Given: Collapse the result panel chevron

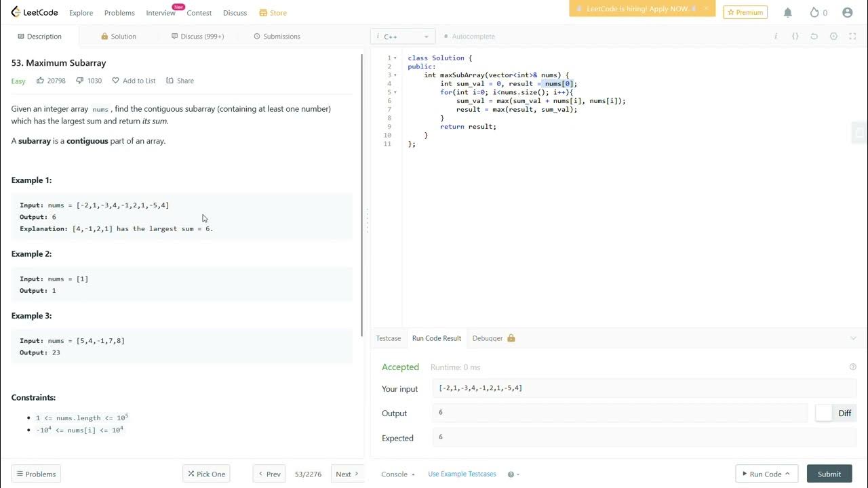Looking at the screenshot, I should (853, 338).
